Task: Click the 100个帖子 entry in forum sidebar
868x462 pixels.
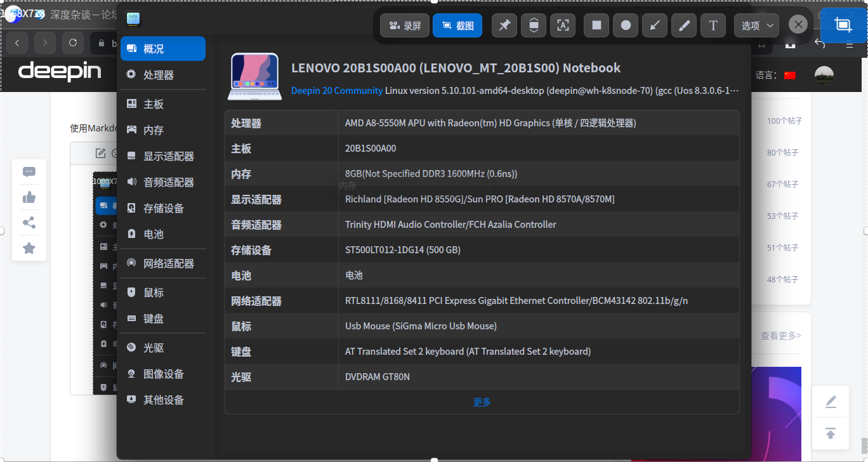Action: click(x=783, y=121)
